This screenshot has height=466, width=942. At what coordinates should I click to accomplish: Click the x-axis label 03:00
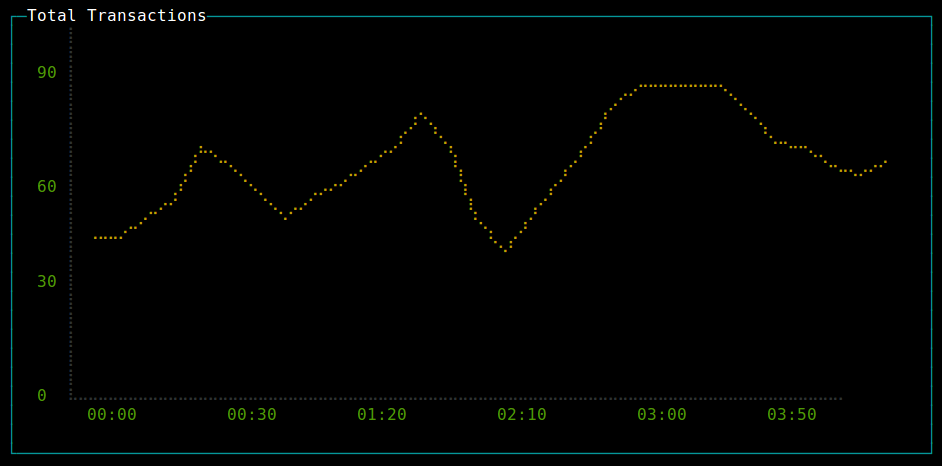coord(662,414)
